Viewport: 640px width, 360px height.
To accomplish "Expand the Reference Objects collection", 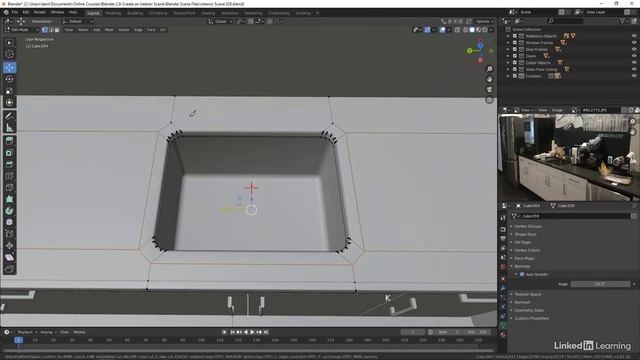I will pyautogui.click(x=508, y=36).
